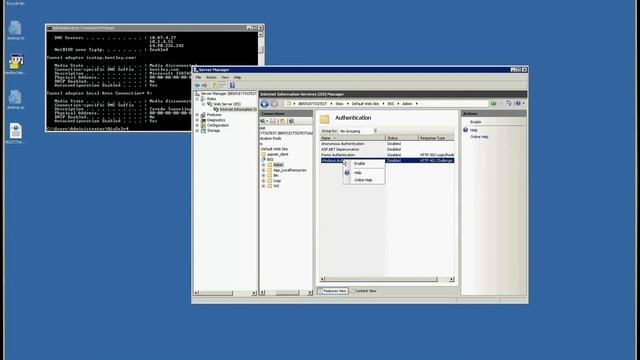Image resolution: width=640 pixels, height=360 pixels.
Task: Click the yellow folder icon in Connections toolbar
Action: pyautogui.click(x=282, y=121)
